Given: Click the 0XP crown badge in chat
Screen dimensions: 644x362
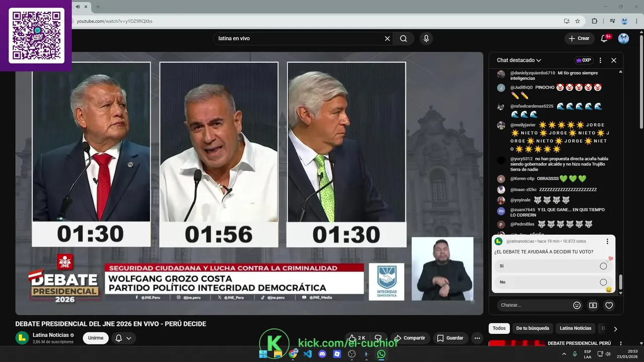Looking at the screenshot, I should tap(584, 60).
